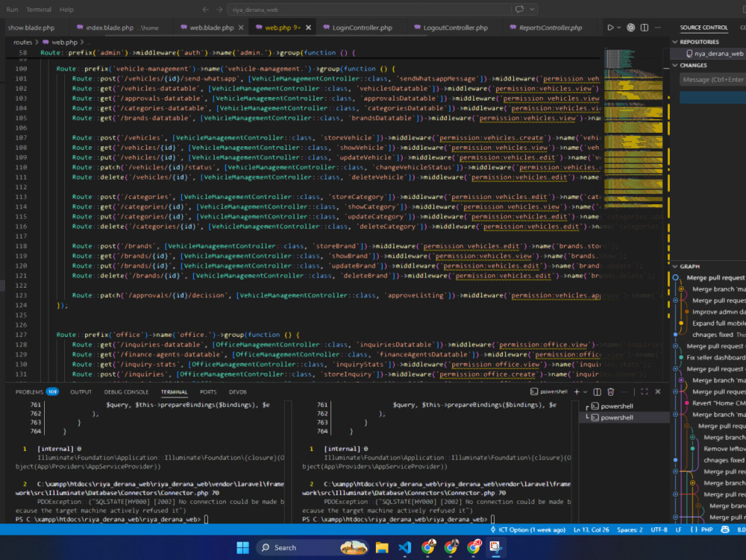
Task: Click the commit Message input box
Action: pyautogui.click(x=712, y=79)
